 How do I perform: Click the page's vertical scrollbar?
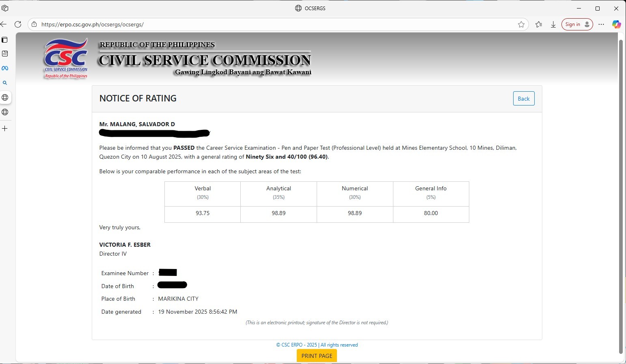click(620, 195)
